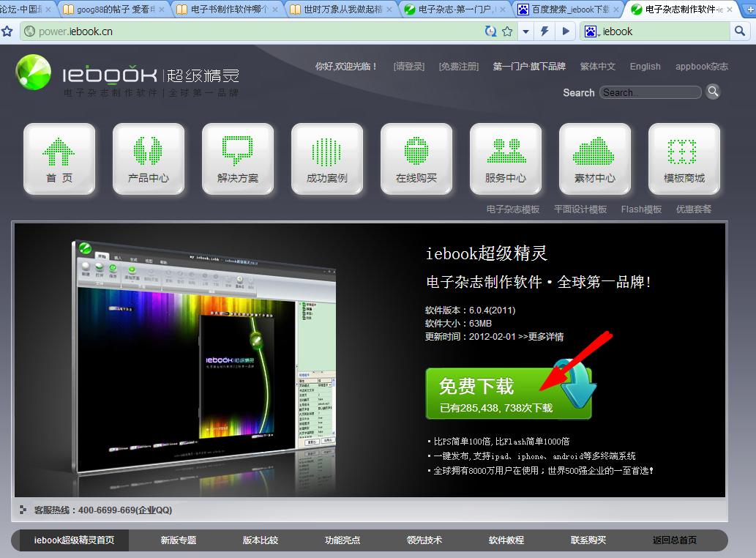Click the refresh icon in the address bar
This screenshot has height=558, width=756.
(490, 31)
